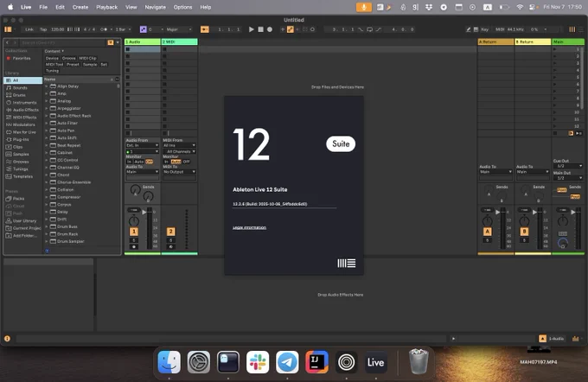Open the 1 Bar quantization dropdown
The width and height of the screenshot is (588, 382).
coord(123,29)
